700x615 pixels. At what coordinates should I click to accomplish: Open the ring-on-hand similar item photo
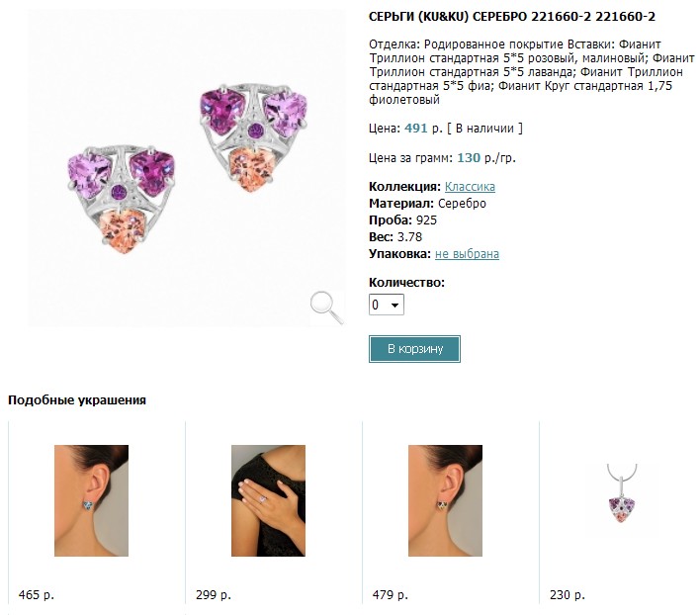268,500
